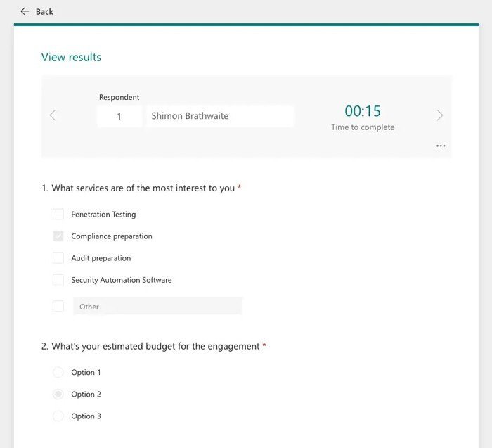Toggle the Audit preparation checkbox

click(58, 258)
